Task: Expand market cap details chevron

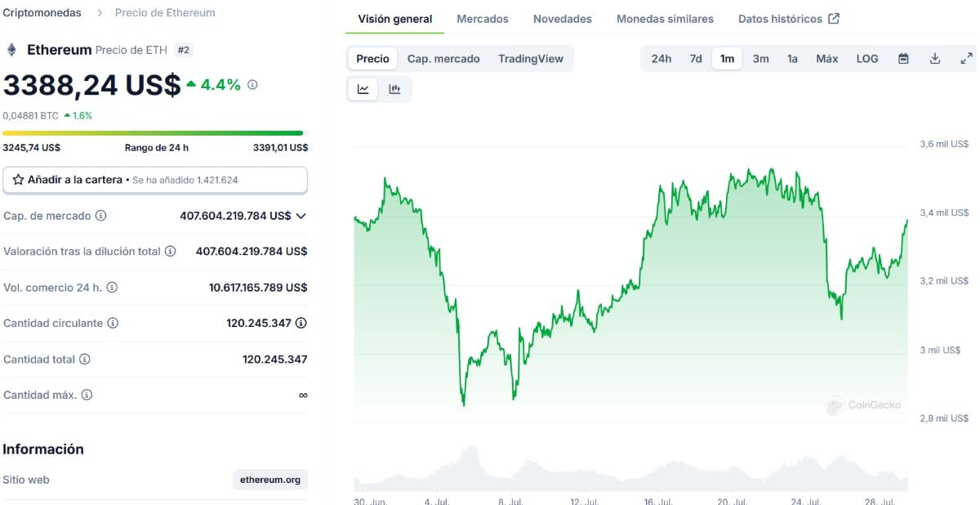Action: tap(301, 216)
